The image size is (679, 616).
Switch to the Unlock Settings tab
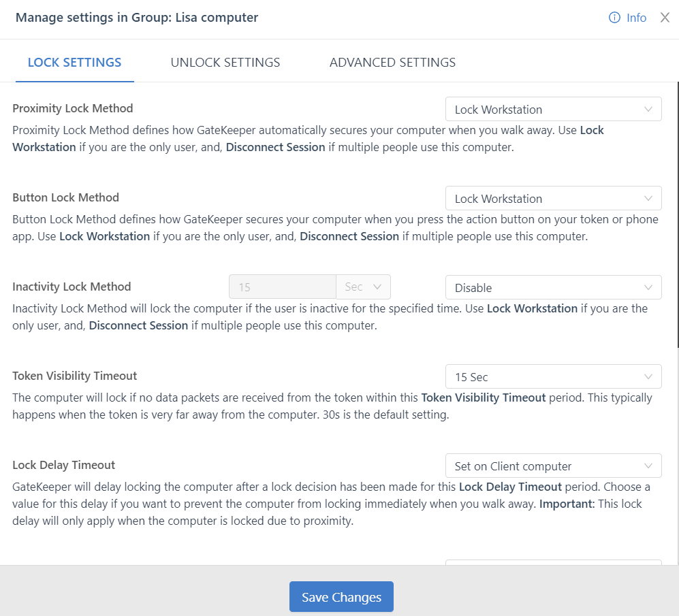(225, 62)
